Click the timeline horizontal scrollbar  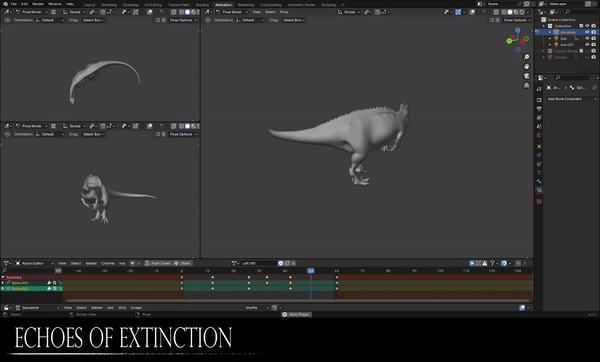click(x=297, y=301)
